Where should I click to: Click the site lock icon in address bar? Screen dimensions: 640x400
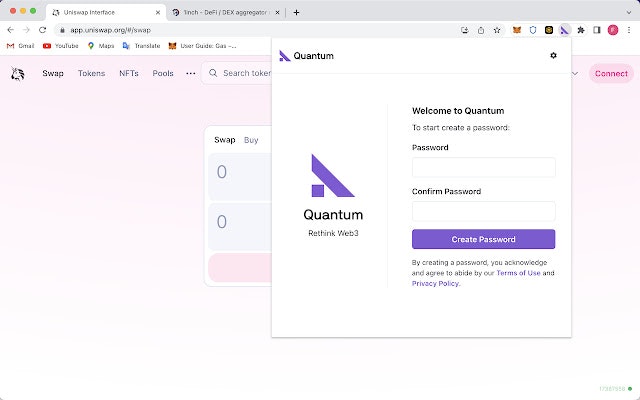click(x=62, y=30)
